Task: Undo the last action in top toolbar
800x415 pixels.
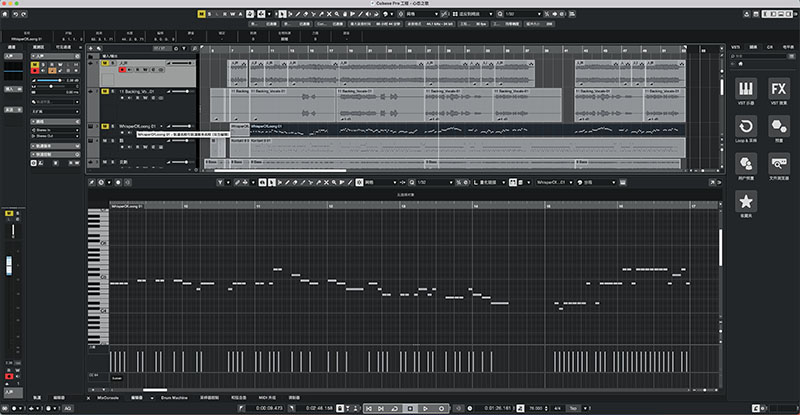Action: [x=15, y=14]
